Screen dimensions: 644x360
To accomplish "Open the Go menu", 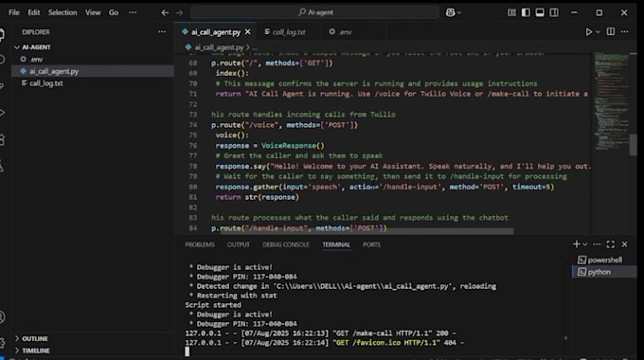I will [x=114, y=12].
